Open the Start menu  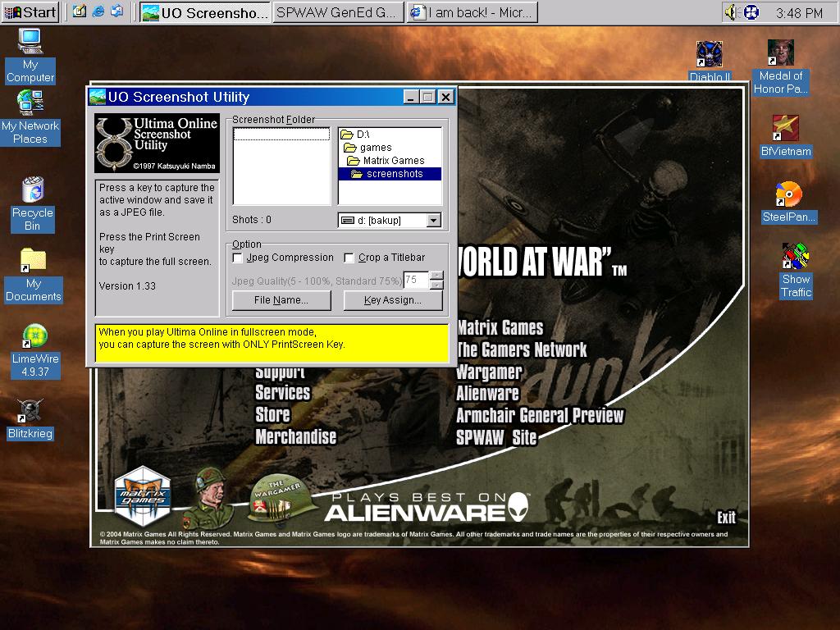30,11
